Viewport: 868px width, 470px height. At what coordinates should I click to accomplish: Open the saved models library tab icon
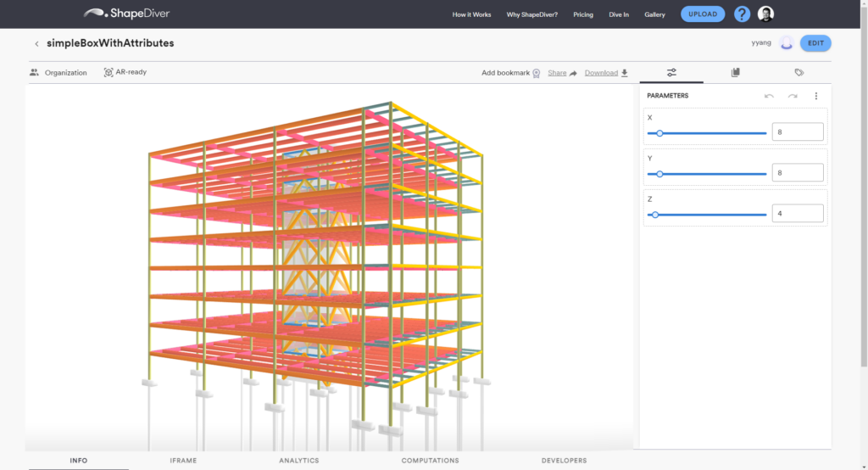[x=735, y=73]
